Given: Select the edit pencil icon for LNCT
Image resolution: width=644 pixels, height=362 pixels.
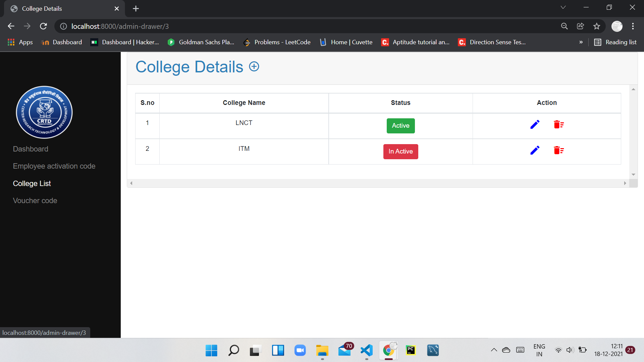Looking at the screenshot, I should pos(535,124).
